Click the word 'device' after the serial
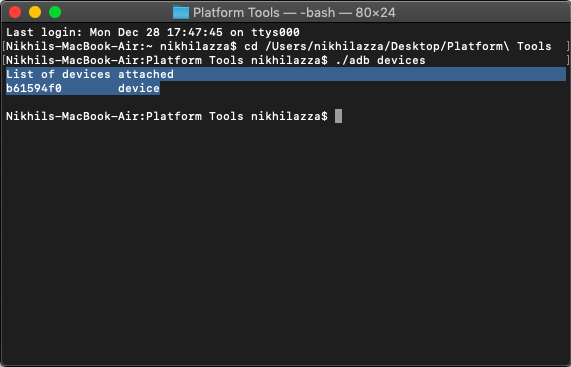The width and height of the screenshot is (571, 367). [139, 88]
